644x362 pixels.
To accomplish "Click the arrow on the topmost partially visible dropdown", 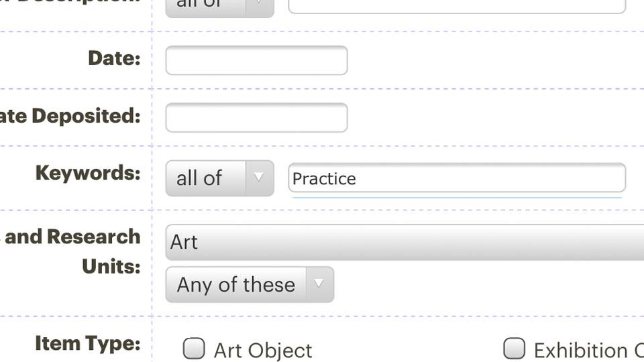I will click(259, 5).
